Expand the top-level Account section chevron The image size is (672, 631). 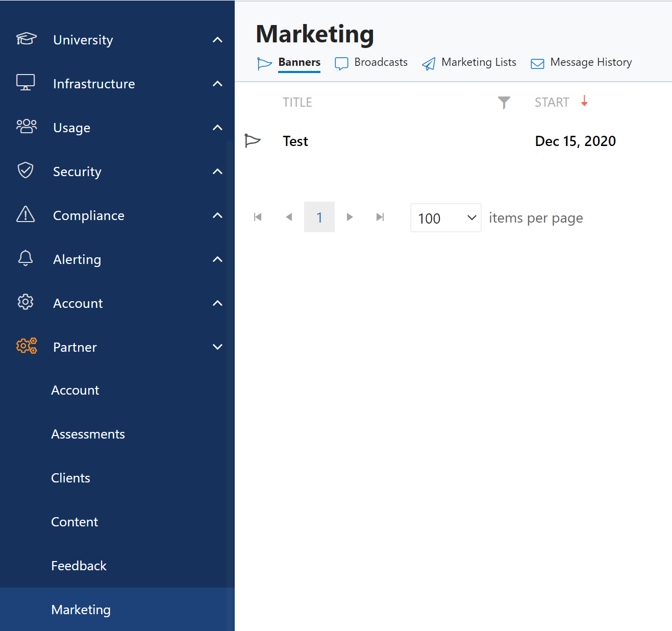click(x=217, y=303)
